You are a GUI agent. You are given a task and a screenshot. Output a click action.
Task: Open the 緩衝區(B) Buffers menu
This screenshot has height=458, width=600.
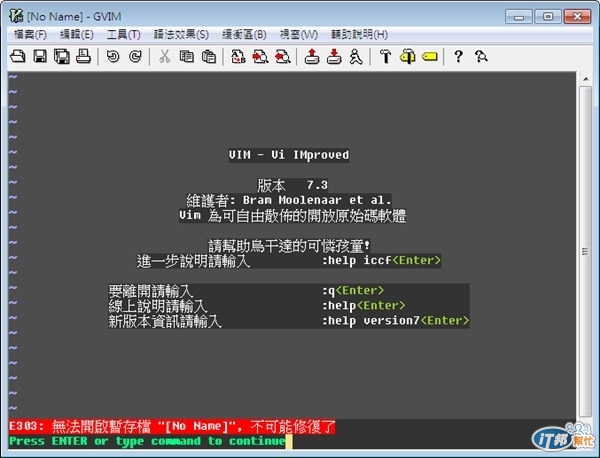(244, 34)
